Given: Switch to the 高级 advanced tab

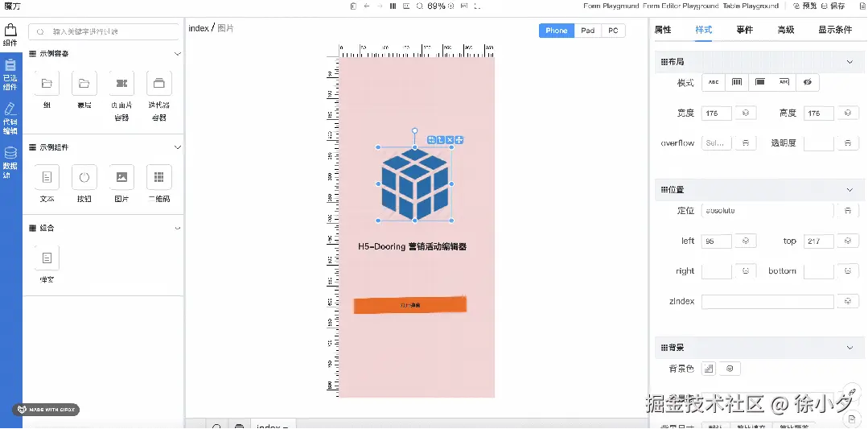Looking at the screenshot, I should 785,30.
